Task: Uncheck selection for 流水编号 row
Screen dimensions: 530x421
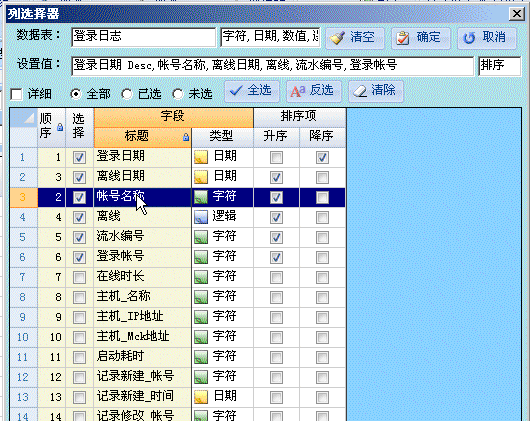Action: [x=79, y=238]
